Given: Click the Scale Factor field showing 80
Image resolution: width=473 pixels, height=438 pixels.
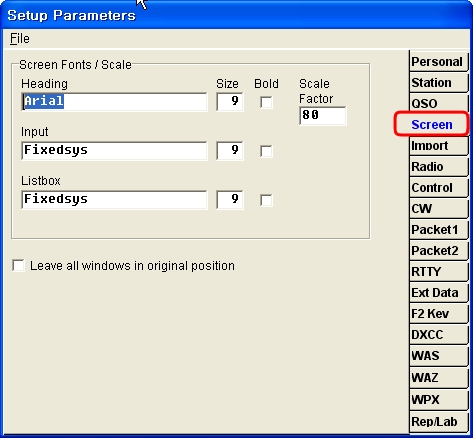Looking at the screenshot, I should pyautogui.click(x=323, y=116).
